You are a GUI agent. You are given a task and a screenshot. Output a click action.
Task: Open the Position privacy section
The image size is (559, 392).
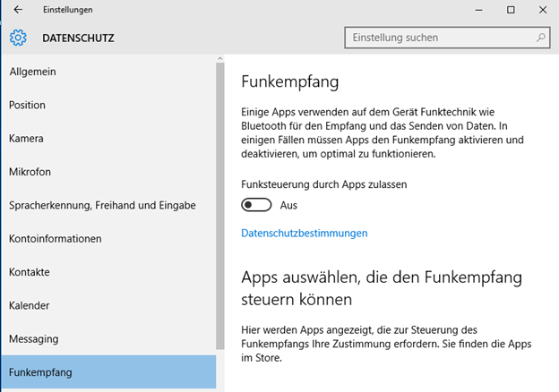tap(108, 105)
